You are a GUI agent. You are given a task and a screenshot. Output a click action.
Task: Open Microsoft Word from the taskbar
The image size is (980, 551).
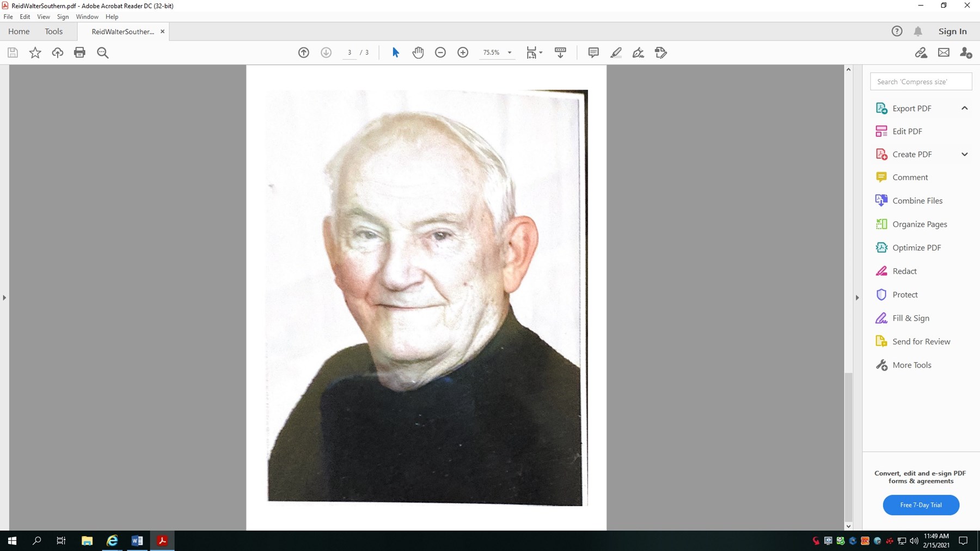tap(137, 540)
